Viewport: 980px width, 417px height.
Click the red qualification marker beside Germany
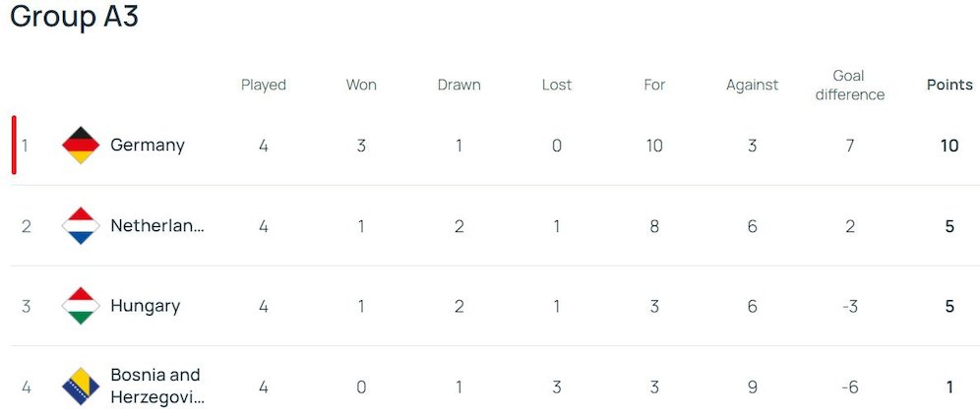pos(14,146)
